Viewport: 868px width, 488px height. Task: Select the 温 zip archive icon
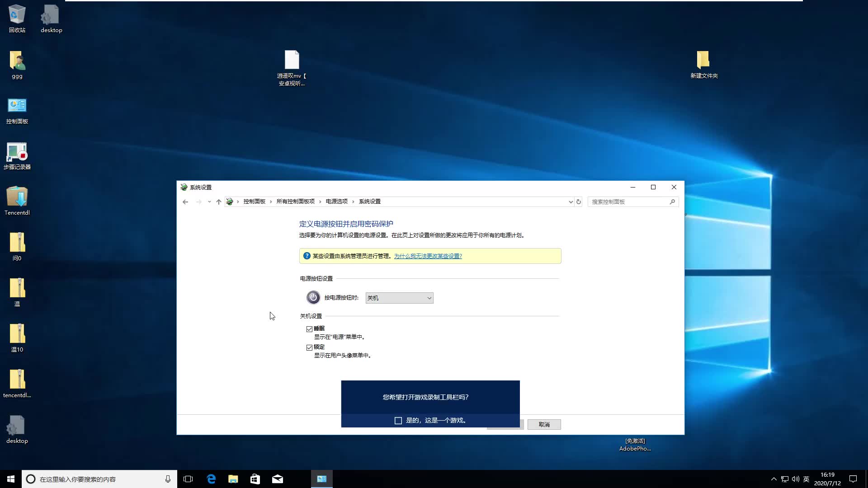[17, 293]
